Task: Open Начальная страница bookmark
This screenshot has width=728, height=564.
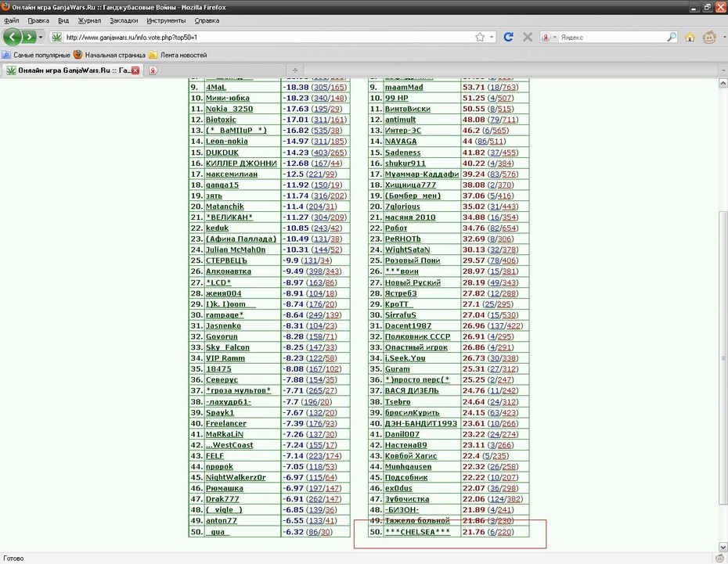Action: point(110,55)
